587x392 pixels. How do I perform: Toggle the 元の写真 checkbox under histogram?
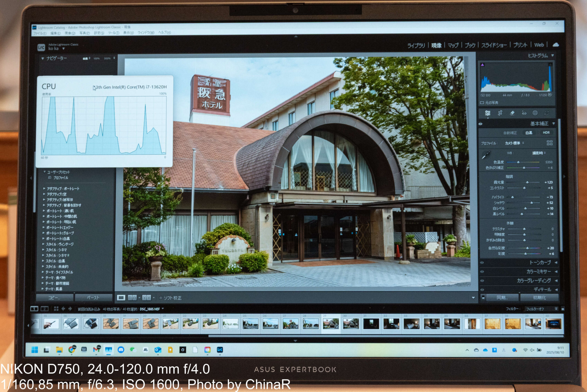click(x=482, y=103)
